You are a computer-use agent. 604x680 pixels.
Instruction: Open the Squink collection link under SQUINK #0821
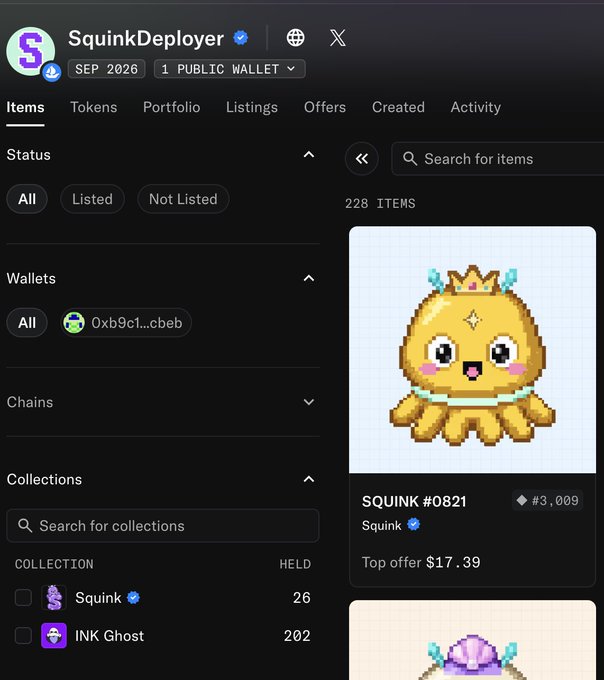(x=382, y=525)
